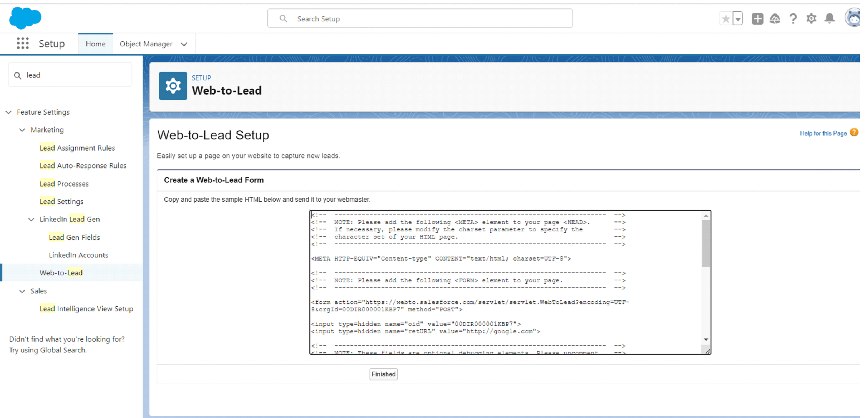The width and height of the screenshot is (868, 418).
Task: Open the Help for this Page link
Action: click(x=823, y=133)
